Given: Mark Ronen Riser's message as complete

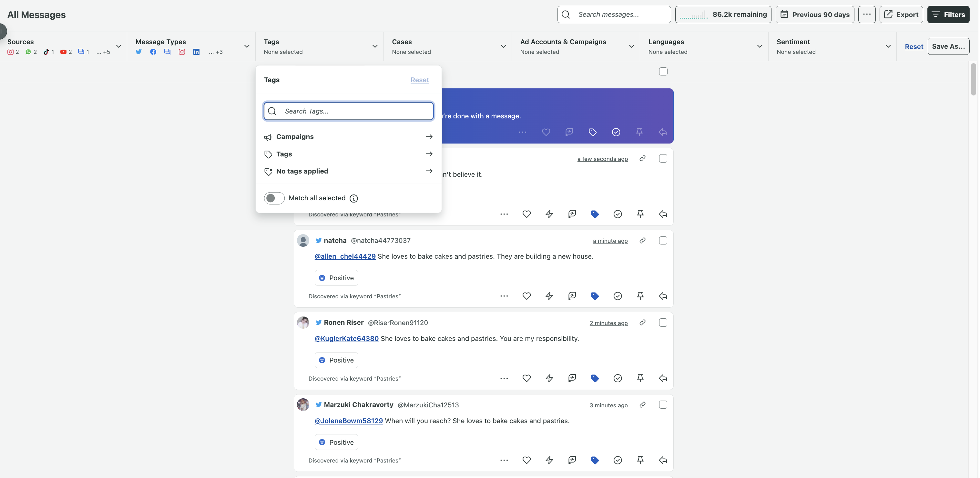Looking at the screenshot, I should tap(618, 378).
